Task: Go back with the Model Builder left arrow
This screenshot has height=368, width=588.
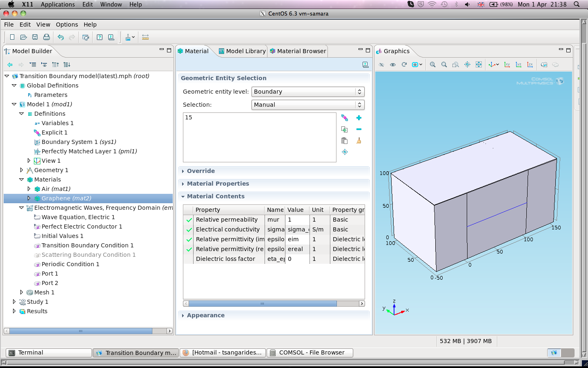Action: point(10,65)
